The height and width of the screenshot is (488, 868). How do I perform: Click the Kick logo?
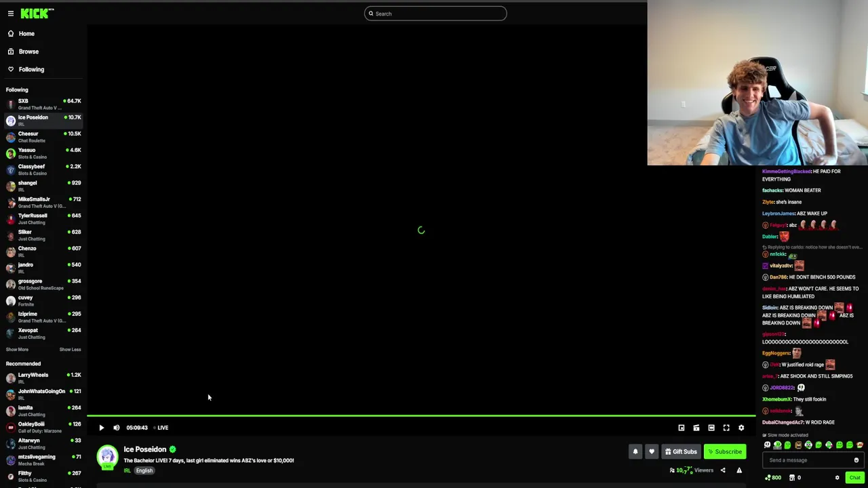point(37,13)
